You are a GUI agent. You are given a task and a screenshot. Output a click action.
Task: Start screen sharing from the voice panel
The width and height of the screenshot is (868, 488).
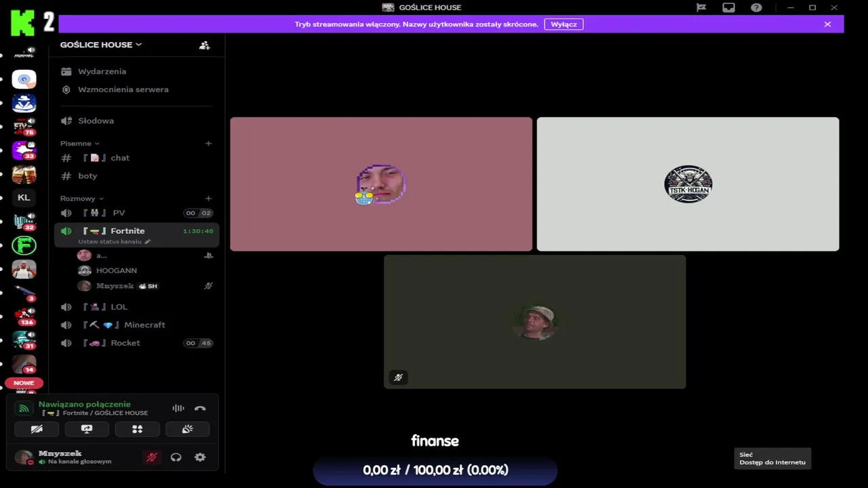click(x=87, y=429)
